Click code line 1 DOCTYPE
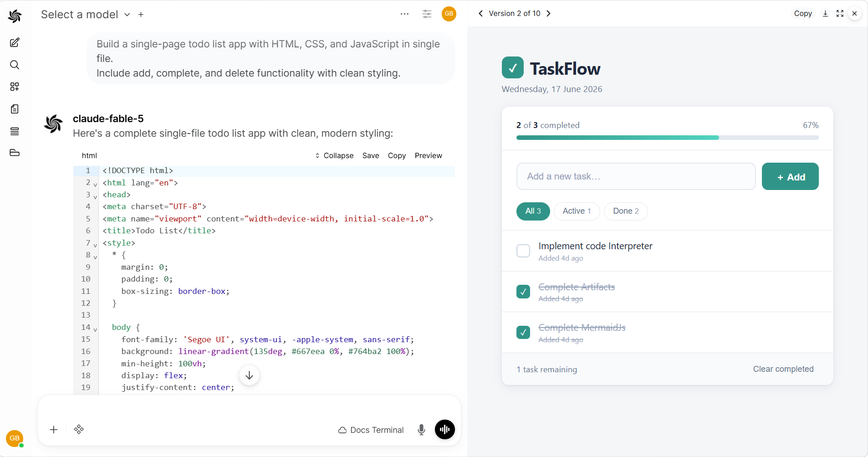 pos(138,170)
